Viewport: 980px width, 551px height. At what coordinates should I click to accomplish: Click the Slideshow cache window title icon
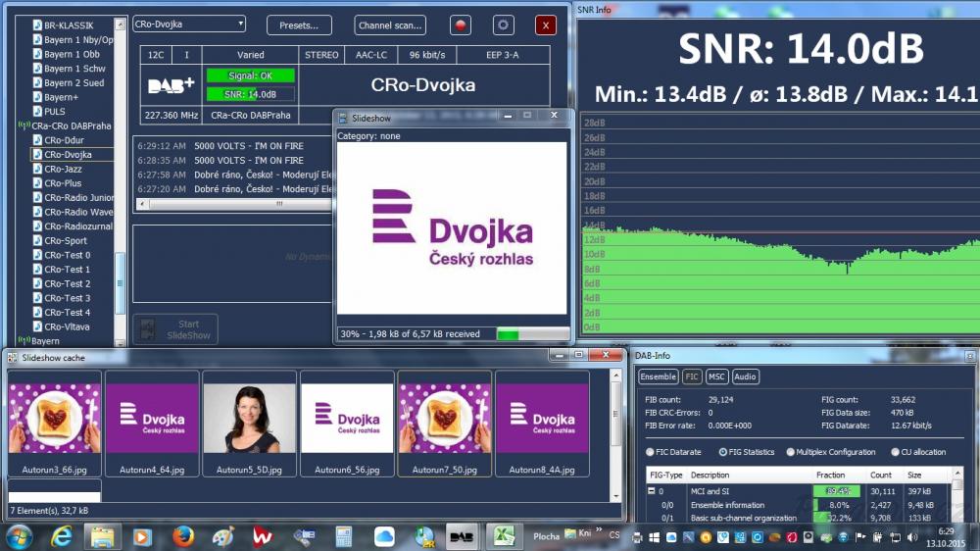coord(13,358)
